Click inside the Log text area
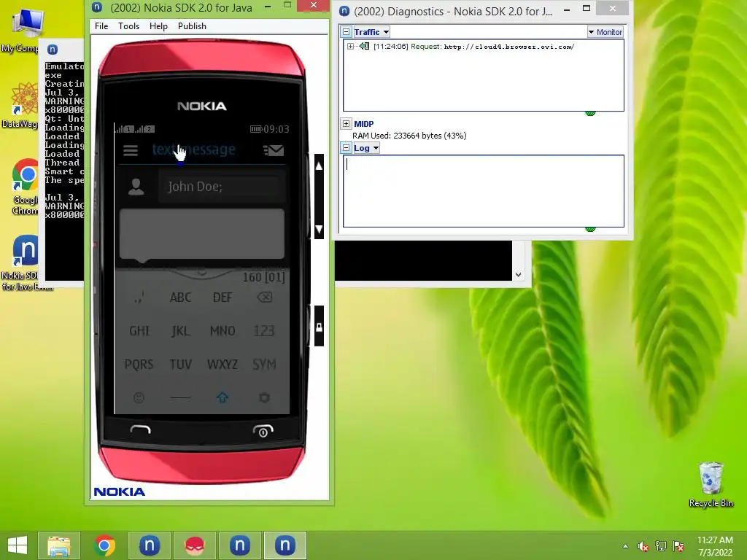747x560 pixels. pyautogui.click(x=484, y=191)
